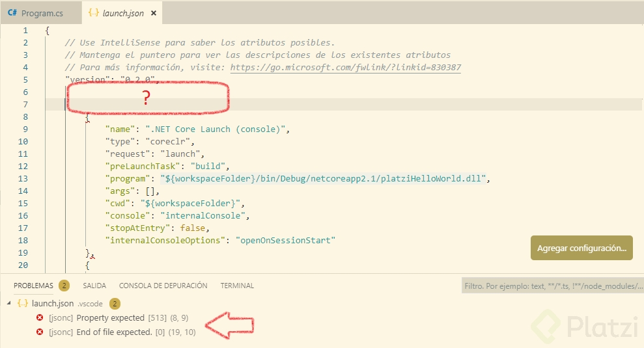Click the ".NET Core Launch (console)" string value
644x348 pixels.
tap(216, 129)
